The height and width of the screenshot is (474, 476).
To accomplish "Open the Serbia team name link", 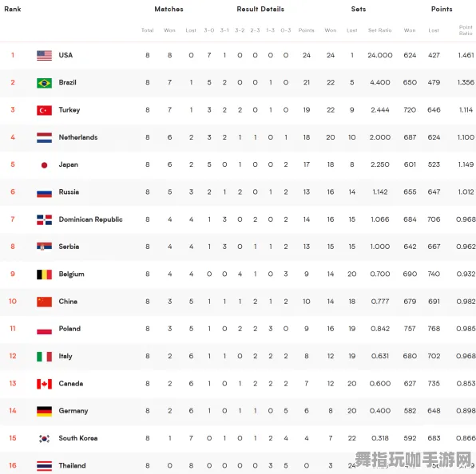I will point(69,247).
